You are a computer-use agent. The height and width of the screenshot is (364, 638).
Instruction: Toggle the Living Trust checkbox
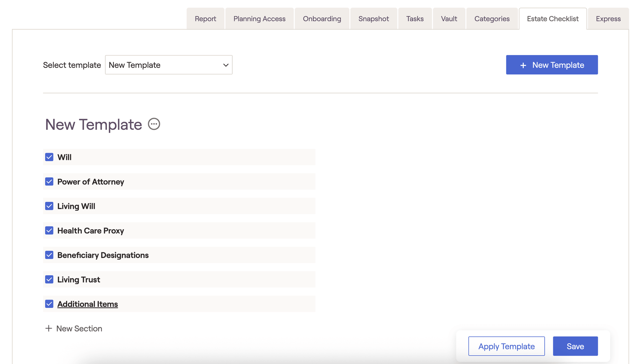(49, 280)
